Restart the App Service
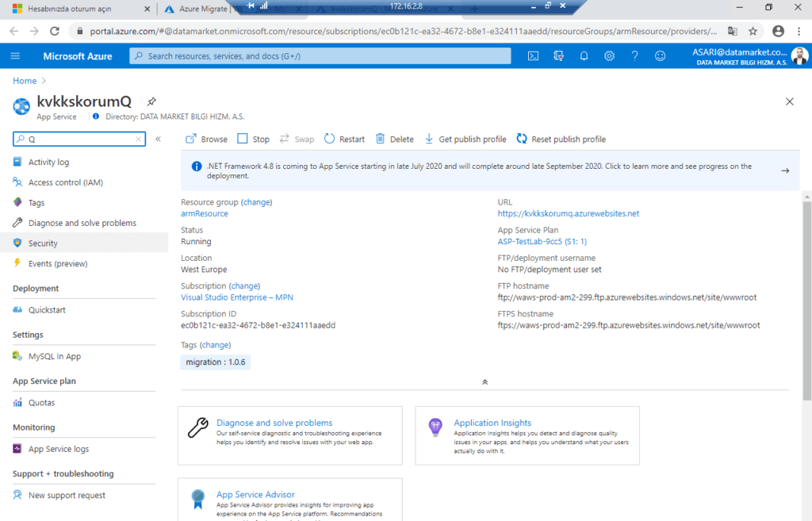 [344, 139]
